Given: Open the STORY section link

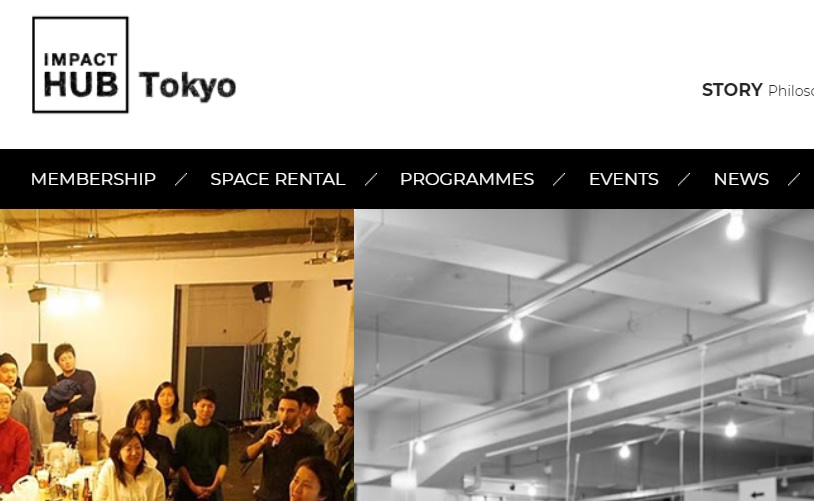Looking at the screenshot, I should point(732,90).
